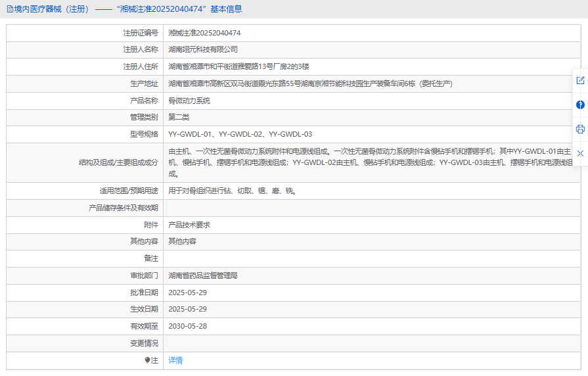Click product name 骨微动力系统
Screen dimensions: 588x376
189,101
